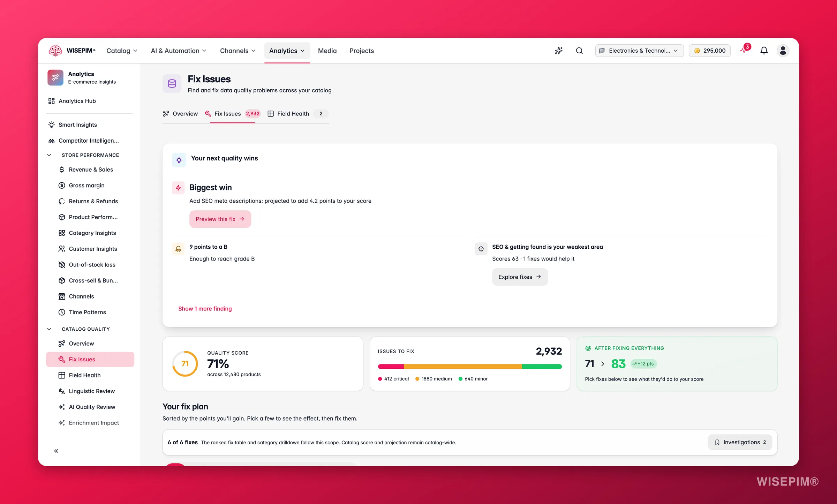
Task: Open the top nav Channels dropdown
Action: tap(237, 51)
